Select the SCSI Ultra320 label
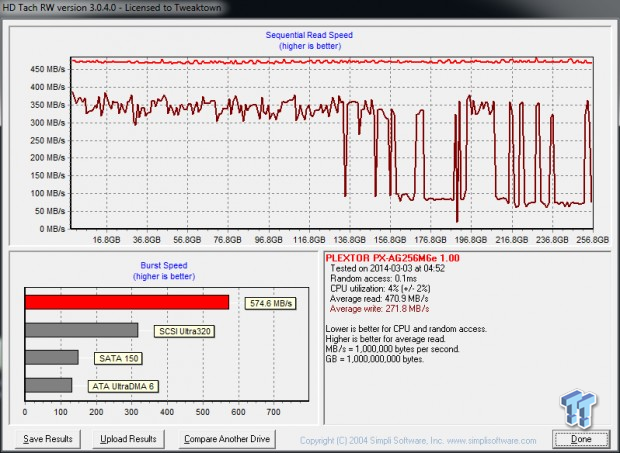The height and width of the screenshot is (453, 620). point(185,331)
